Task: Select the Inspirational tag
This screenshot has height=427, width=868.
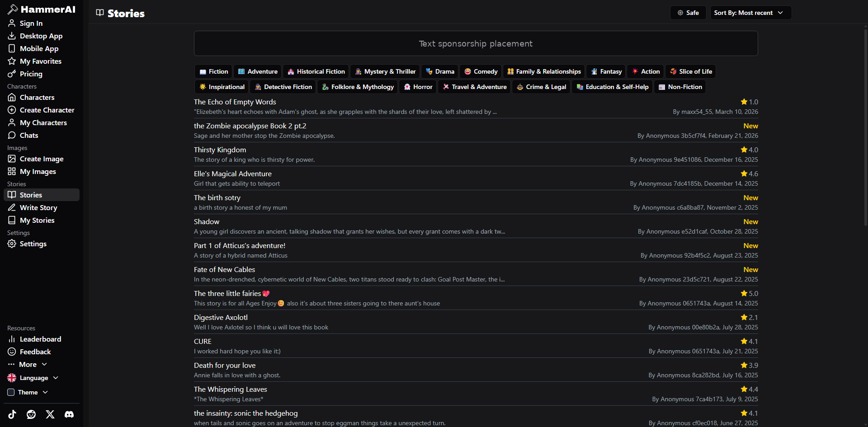Action: (x=222, y=87)
